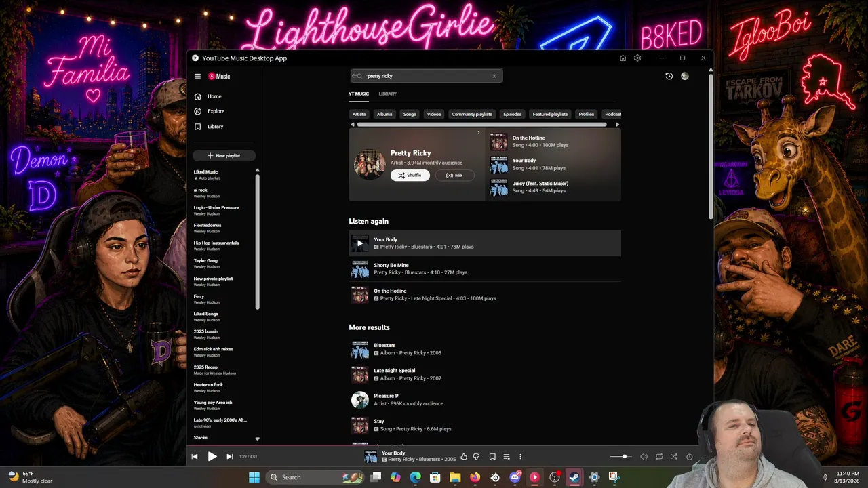Start Pretty Ricky Mix radio
The image size is (868, 488).
tap(454, 176)
